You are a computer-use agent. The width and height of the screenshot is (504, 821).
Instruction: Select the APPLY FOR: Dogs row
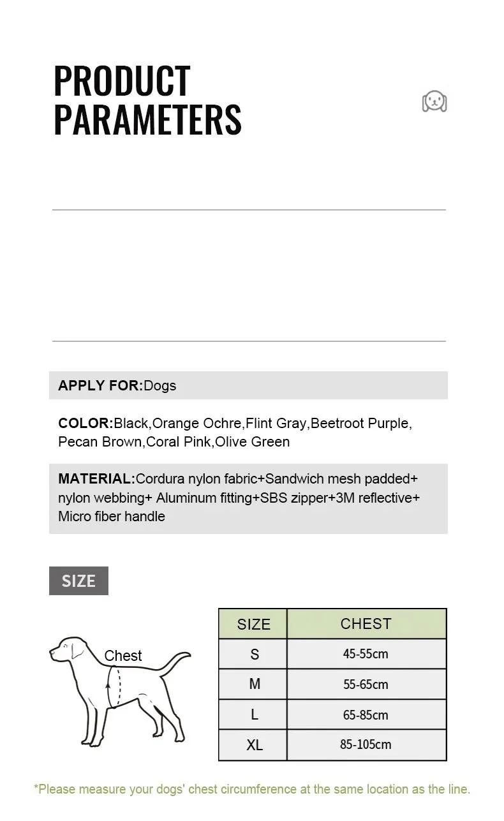(248, 385)
